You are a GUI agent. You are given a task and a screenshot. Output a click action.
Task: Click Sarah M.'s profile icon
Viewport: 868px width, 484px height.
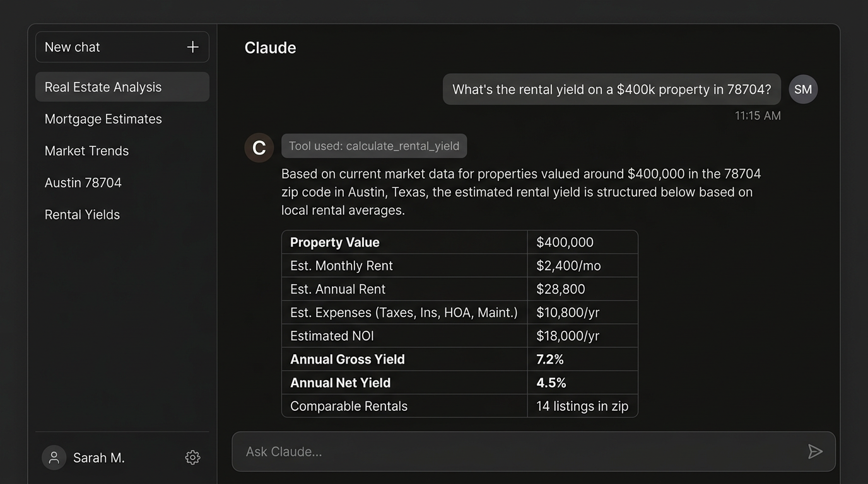pos(54,458)
